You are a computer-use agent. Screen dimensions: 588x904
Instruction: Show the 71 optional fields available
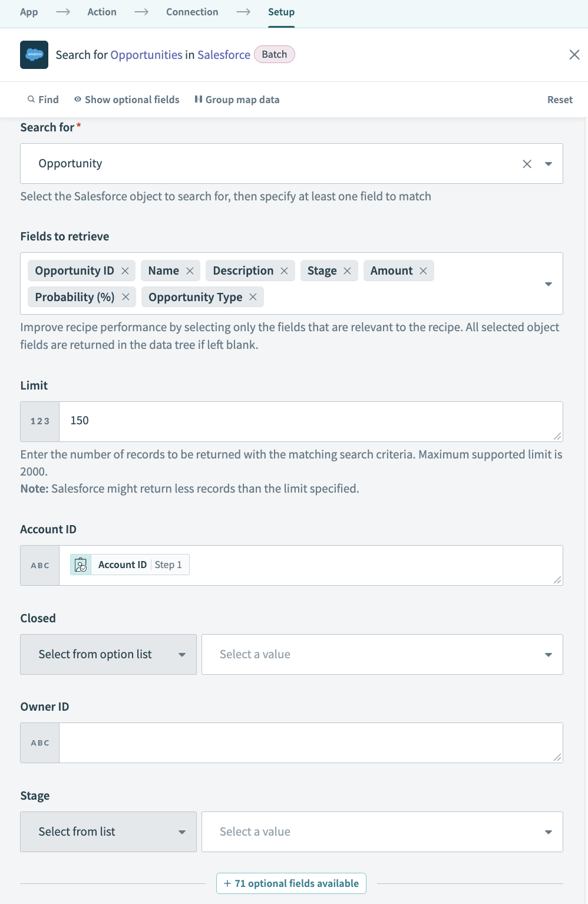coord(291,883)
